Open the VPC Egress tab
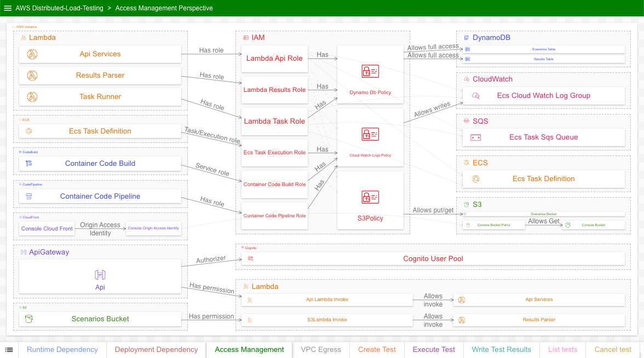Screen dimensions: 644x358 point(321,350)
